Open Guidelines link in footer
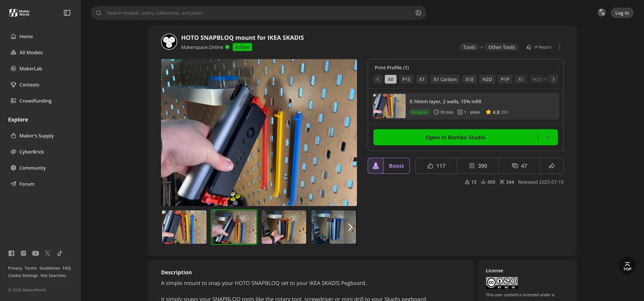Screen dimensions: 644x301 point(50,268)
